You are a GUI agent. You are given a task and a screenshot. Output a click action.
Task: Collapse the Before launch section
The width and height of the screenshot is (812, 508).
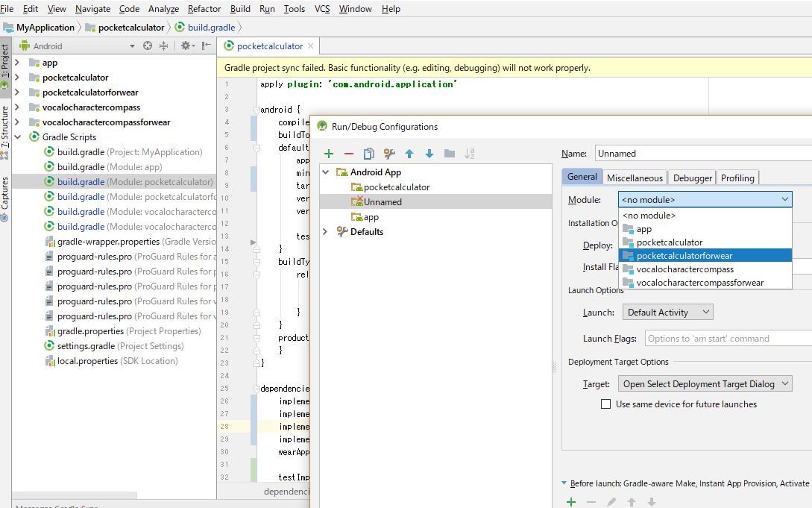coord(564,483)
